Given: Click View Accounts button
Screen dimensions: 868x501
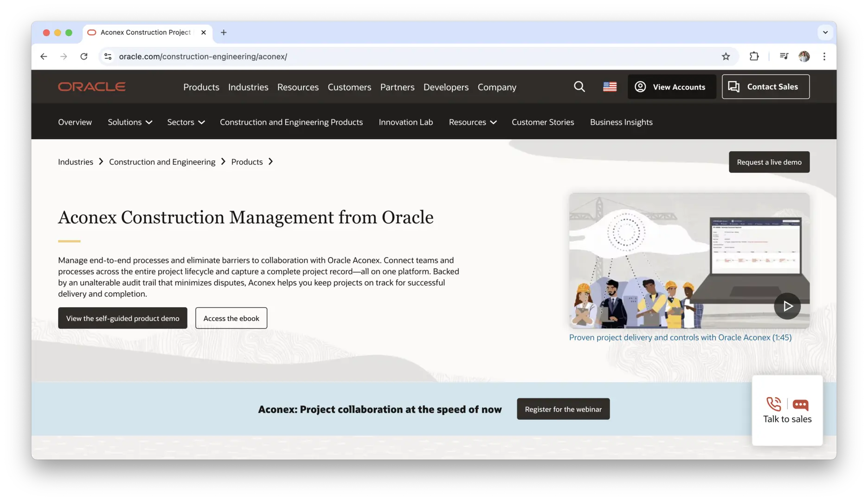Looking at the screenshot, I should pos(672,87).
